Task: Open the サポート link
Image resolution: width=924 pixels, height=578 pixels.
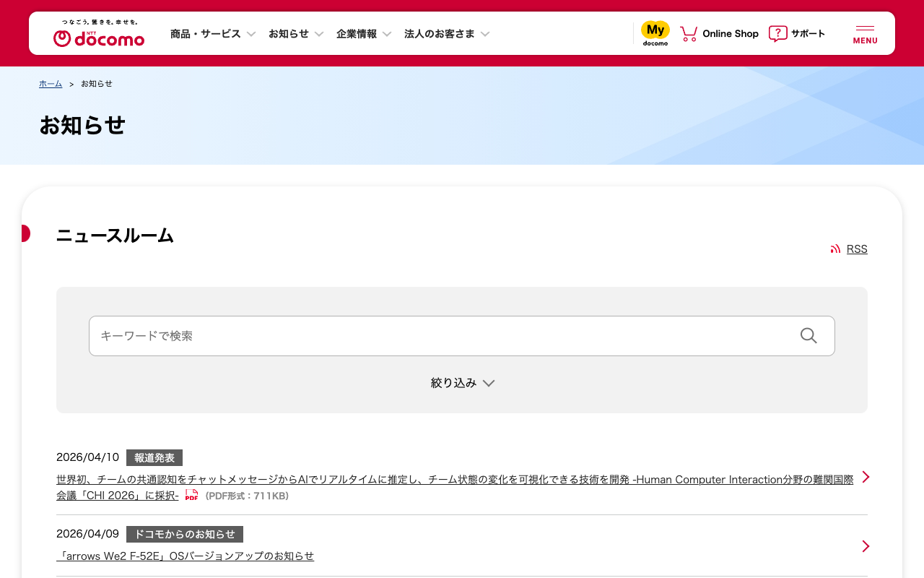Action: point(808,34)
